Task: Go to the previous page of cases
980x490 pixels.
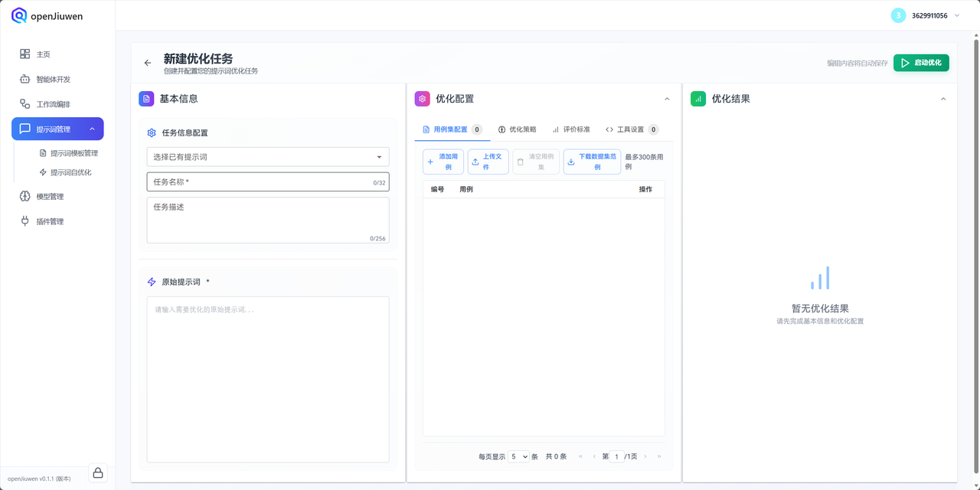Action: (593, 456)
